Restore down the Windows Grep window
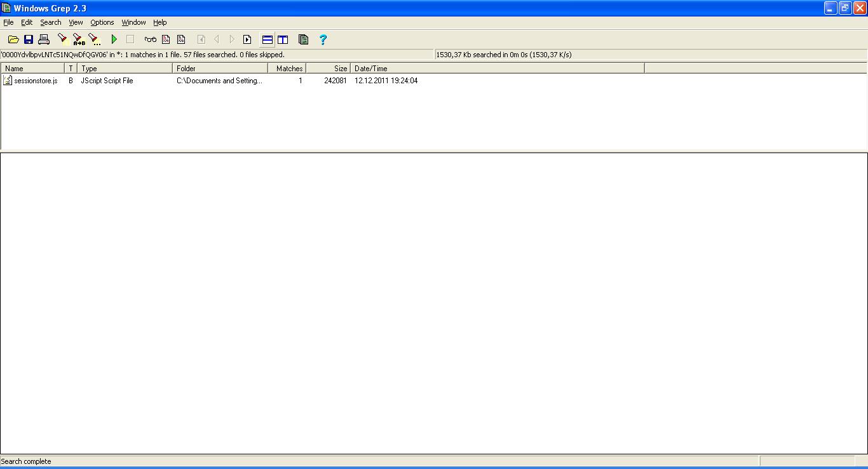This screenshot has width=868, height=469. pyautogui.click(x=845, y=8)
